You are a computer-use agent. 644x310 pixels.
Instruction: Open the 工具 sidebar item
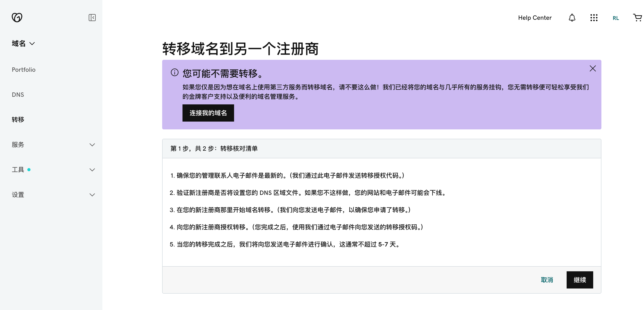click(x=18, y=170)
